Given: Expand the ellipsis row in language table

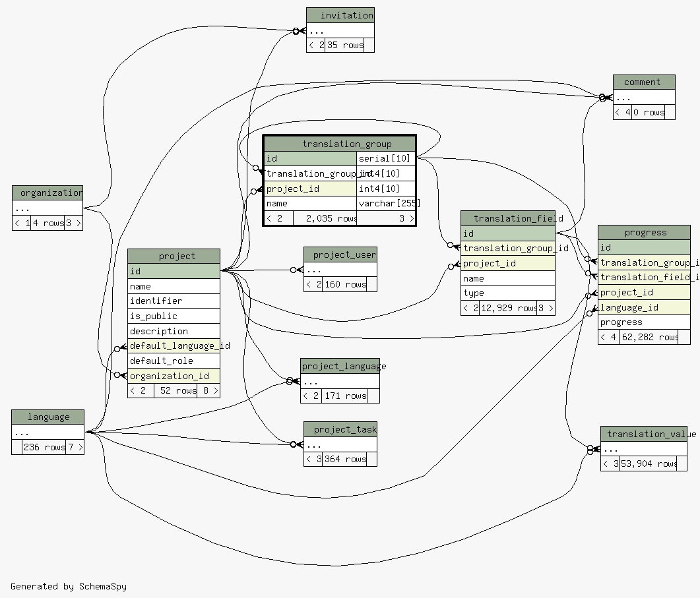Looking at the screenshot, I should click(48, 433).
